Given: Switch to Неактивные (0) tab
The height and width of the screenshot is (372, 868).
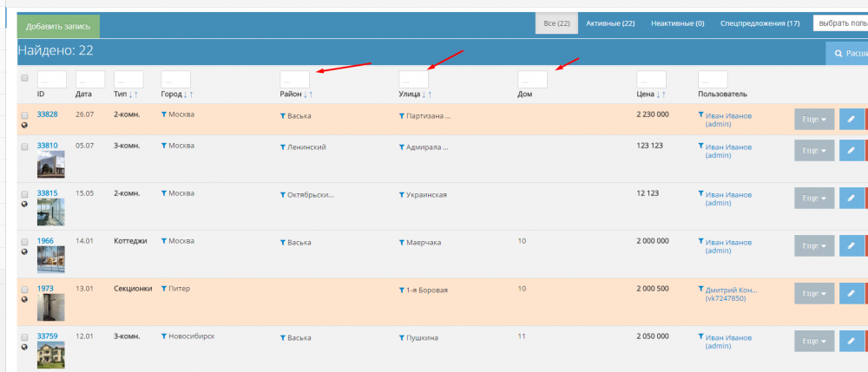Looking at the screenshot, I should coord(678,23).
